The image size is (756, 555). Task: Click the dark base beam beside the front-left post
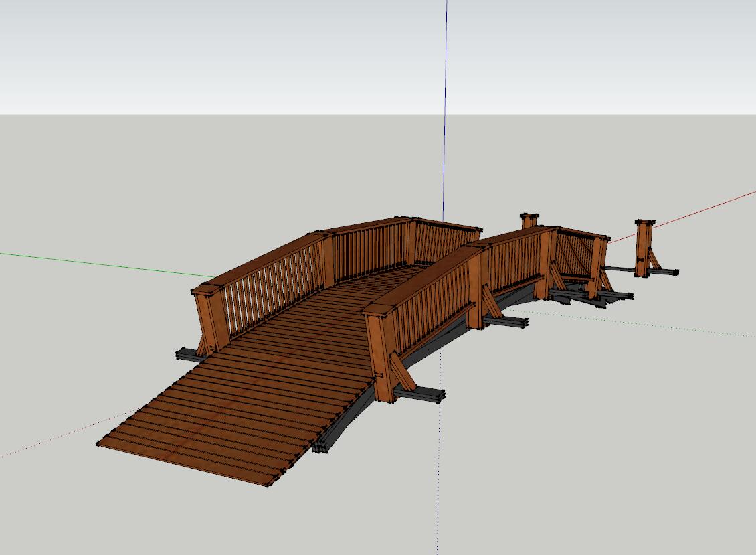(x=186, y=355)
